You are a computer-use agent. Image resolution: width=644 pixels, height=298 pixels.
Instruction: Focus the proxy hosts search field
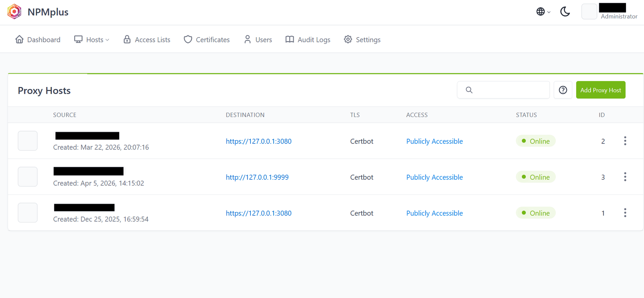tap(503, 90)
